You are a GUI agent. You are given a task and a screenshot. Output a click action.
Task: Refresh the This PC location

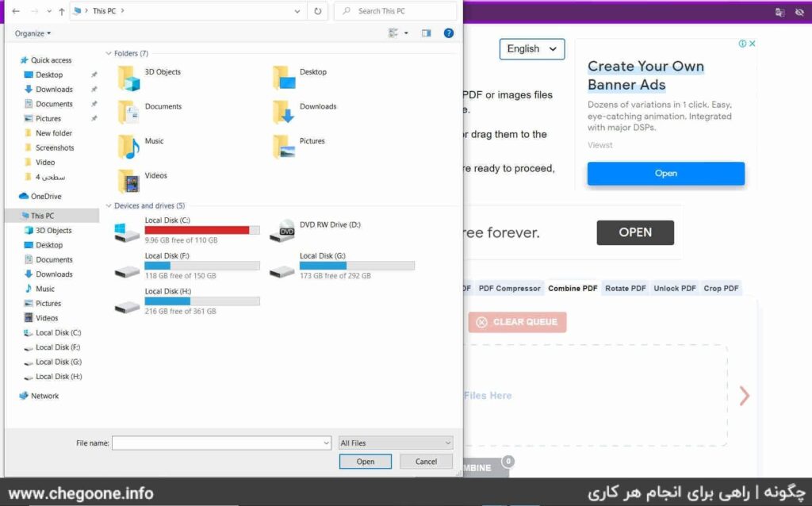click(x=317, y=11)
